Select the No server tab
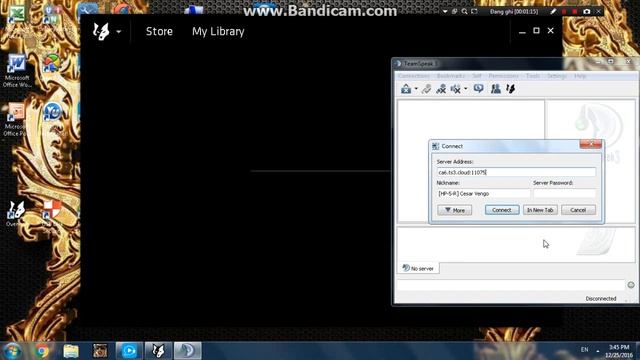The image size is (640, 360). pos(418,268)
